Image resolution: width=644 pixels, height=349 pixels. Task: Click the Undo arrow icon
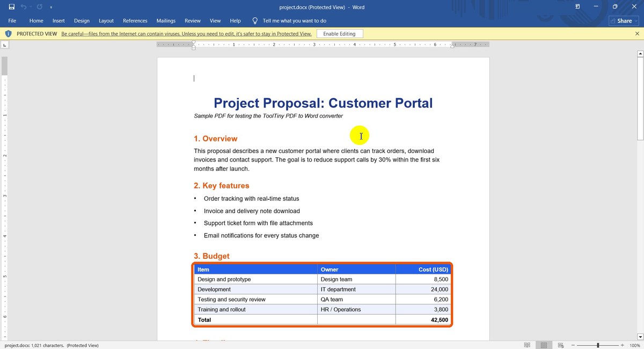24,7
